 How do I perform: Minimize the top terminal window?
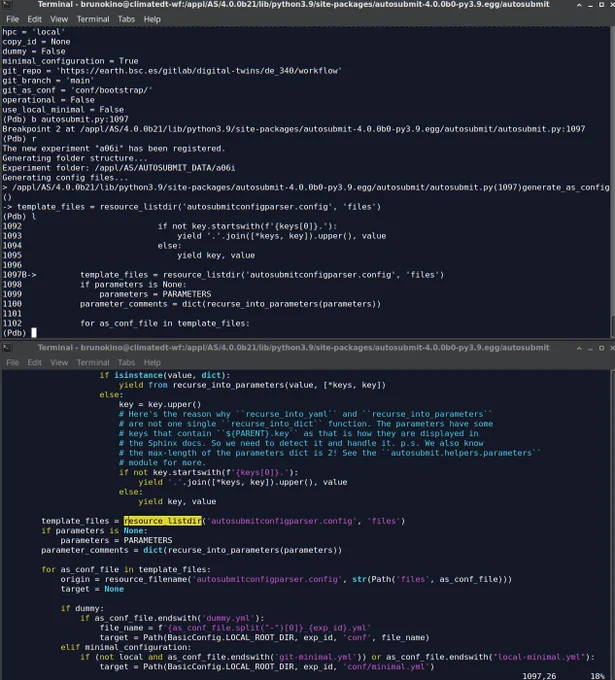(x=590, y=6)
